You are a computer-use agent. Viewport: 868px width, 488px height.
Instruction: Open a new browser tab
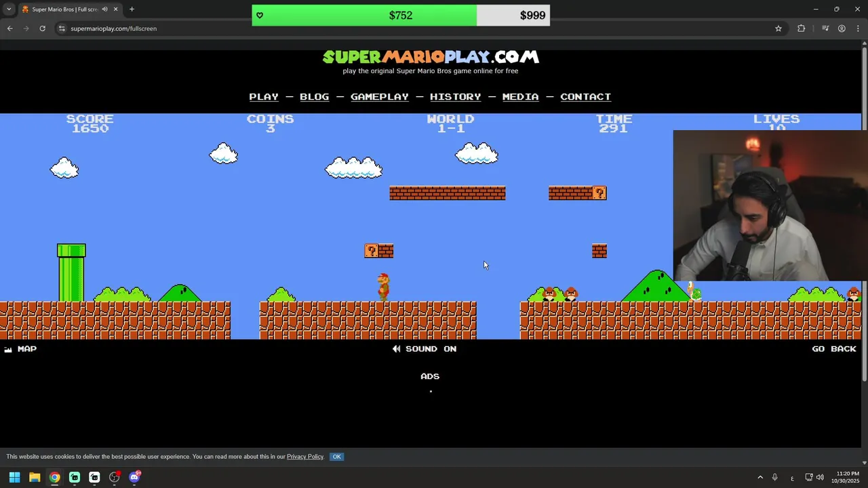click(132, 9)
